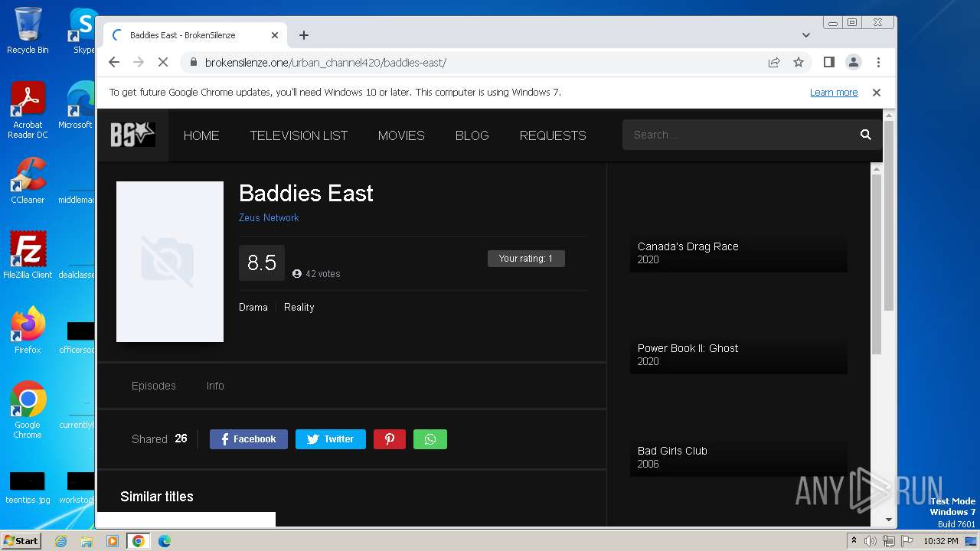Viewport: 980px width, 551px height.
Task: Open Canada's Drag Race title
Action: [688, 246]
